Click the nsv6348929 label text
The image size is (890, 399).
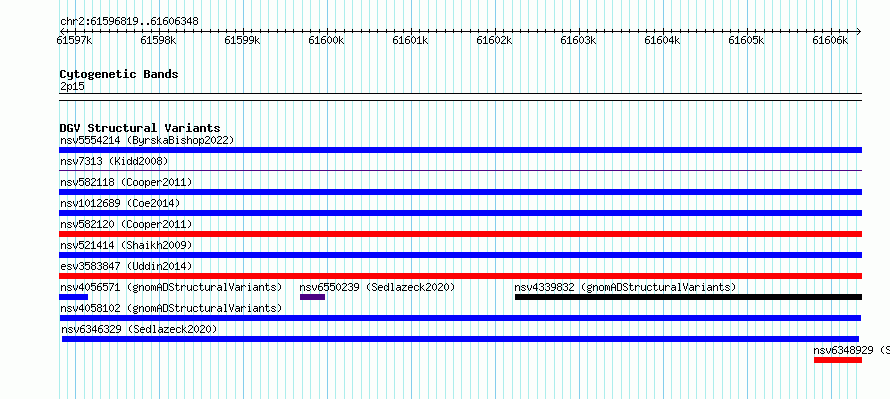[x=843, y=350]
